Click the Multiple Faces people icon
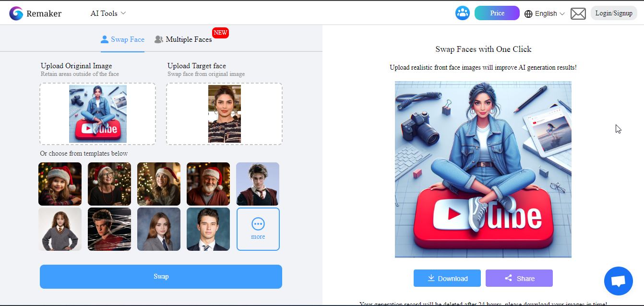 [159, 39]
